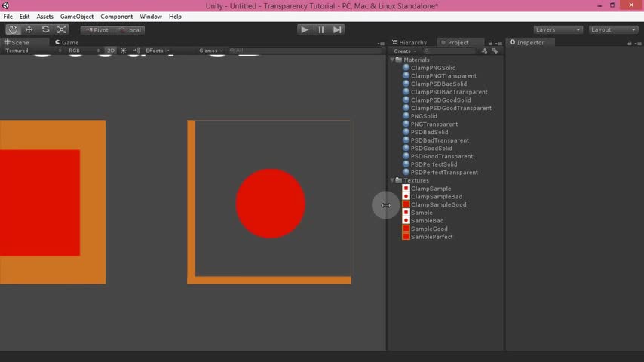The height and width of the screenshot is (362, 644).
Task: Select the Move tool
Action: click(29, 29)
